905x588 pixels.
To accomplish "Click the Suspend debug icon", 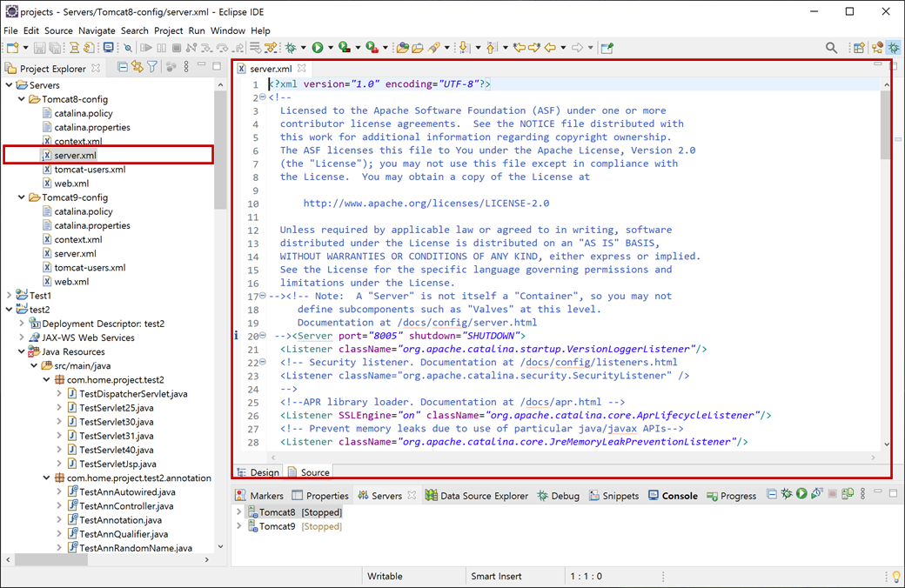I will click(162, 48).
